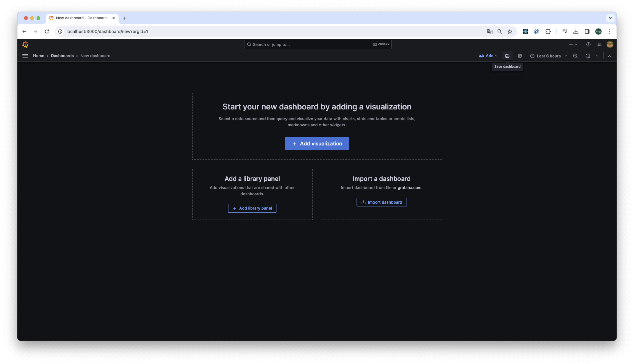Click the Grafana logo home icon
Screen dimensions: 634x364
click(x=25, y=44)
